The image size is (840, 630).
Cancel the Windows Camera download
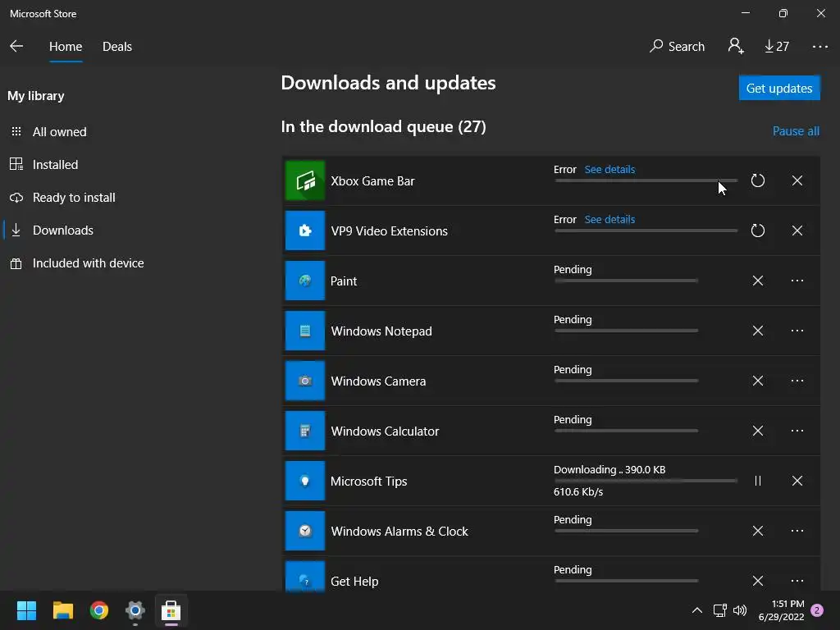point(757,381)
